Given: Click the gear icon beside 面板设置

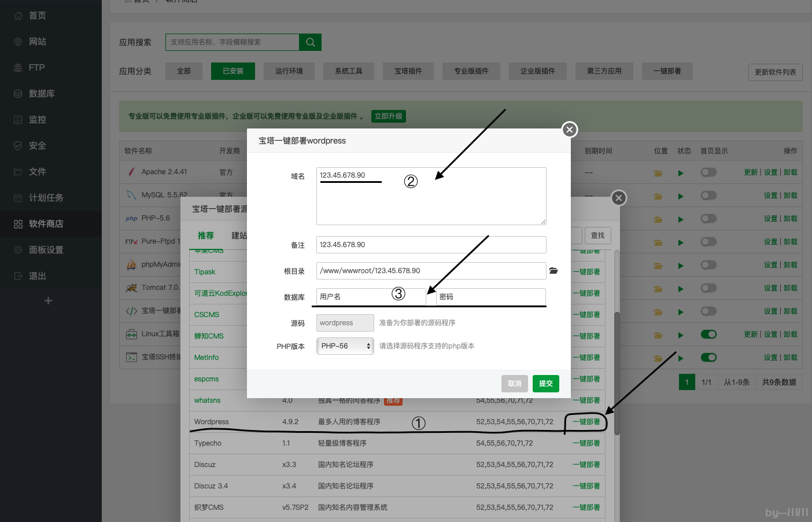Looking at the screenshot, I should [18, 250].
